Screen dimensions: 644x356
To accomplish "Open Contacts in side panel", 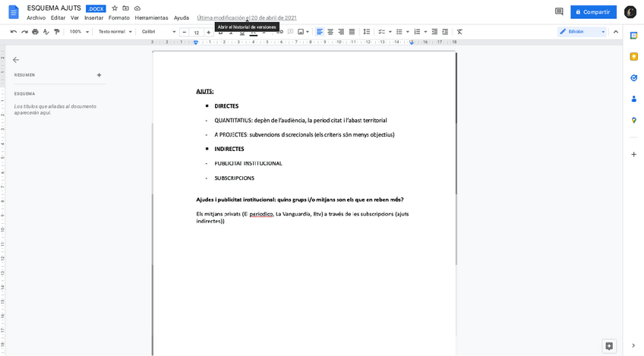I will click(633, 99).
